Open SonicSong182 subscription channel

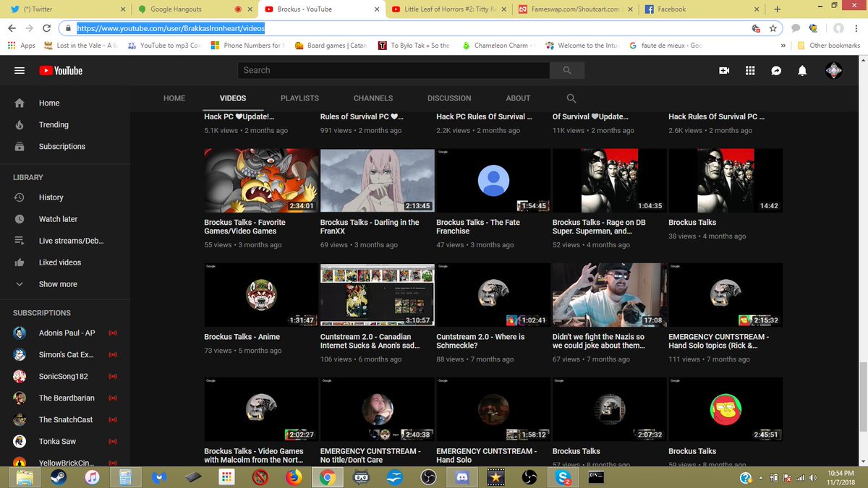pyautogui.click(x=65, y=377)
